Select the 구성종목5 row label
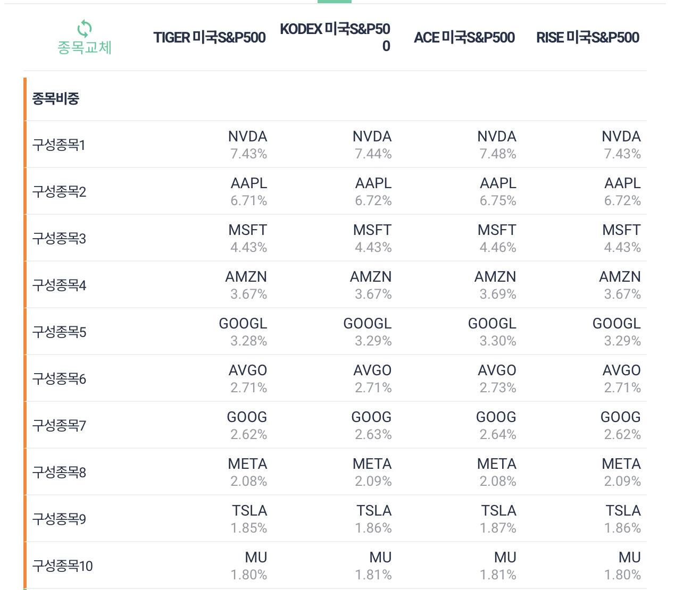This screenshot has height=590, width=700. [x=59, y=332]
